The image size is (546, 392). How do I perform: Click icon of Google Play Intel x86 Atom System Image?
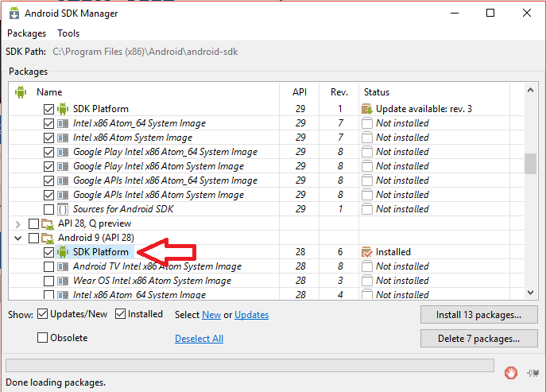pyautogui.click(x=63, y=166)
